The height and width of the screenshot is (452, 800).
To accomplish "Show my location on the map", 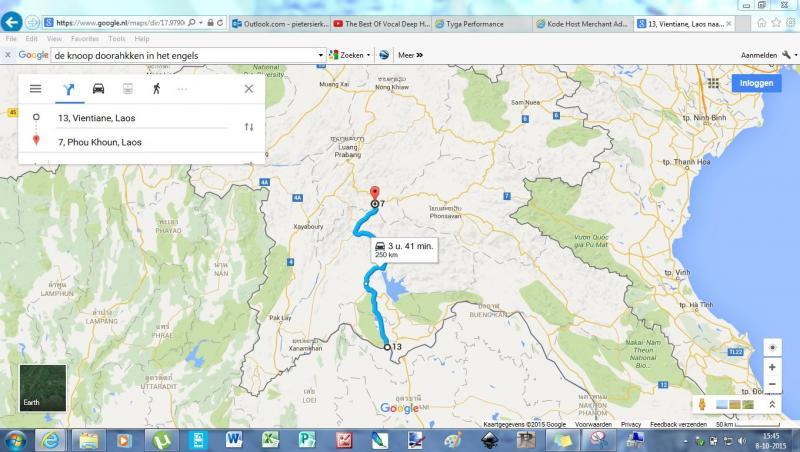I will coord(772,347).
